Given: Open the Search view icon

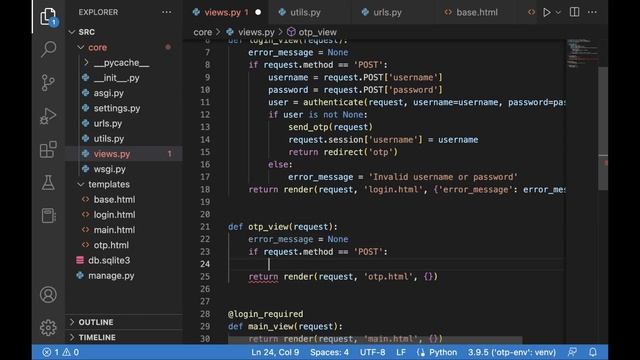Looking at the screenshot, I should pyautogui.click(x=49, y=49).
